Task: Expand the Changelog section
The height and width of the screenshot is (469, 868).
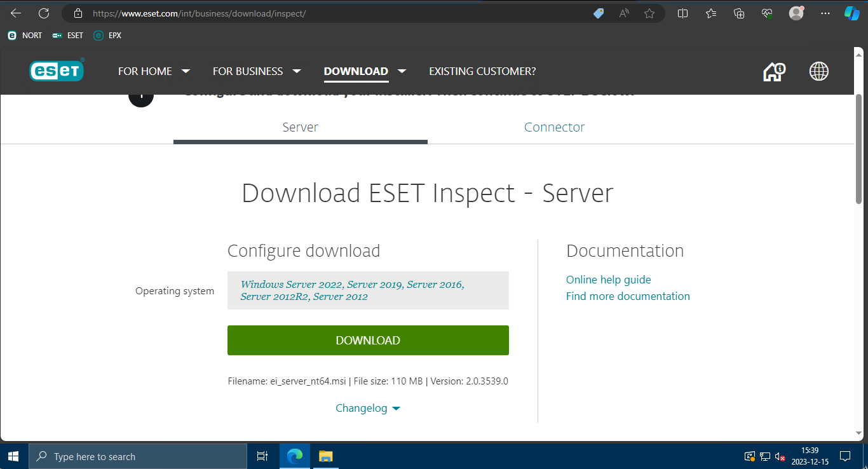Action: (368, 408)
